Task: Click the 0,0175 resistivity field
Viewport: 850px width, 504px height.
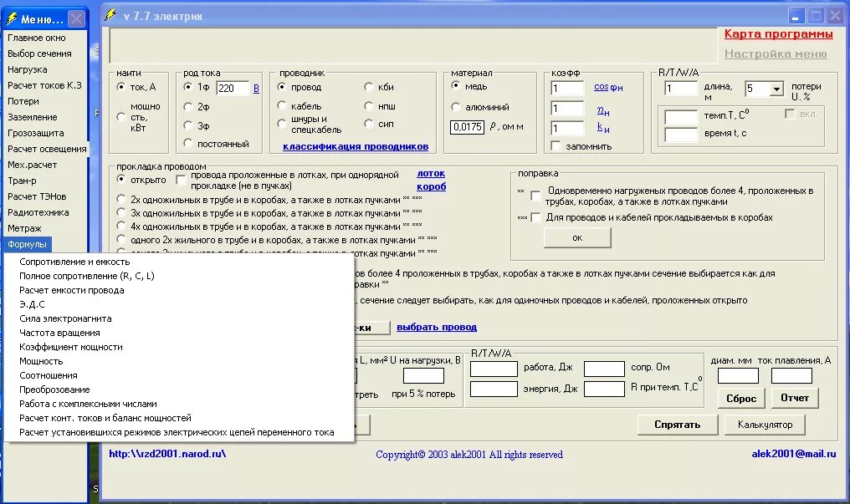Action: tap(468, 127)
